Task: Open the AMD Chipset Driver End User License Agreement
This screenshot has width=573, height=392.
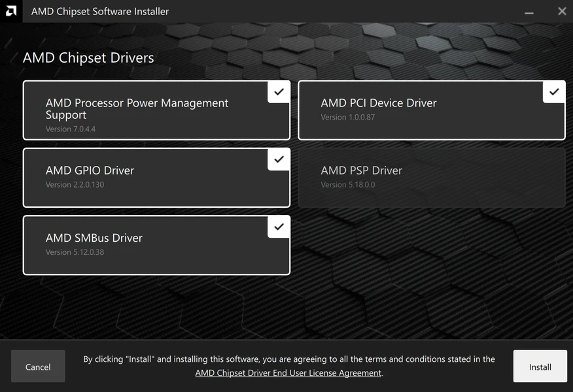Action: pyautogui.click(x=288, y=372)
